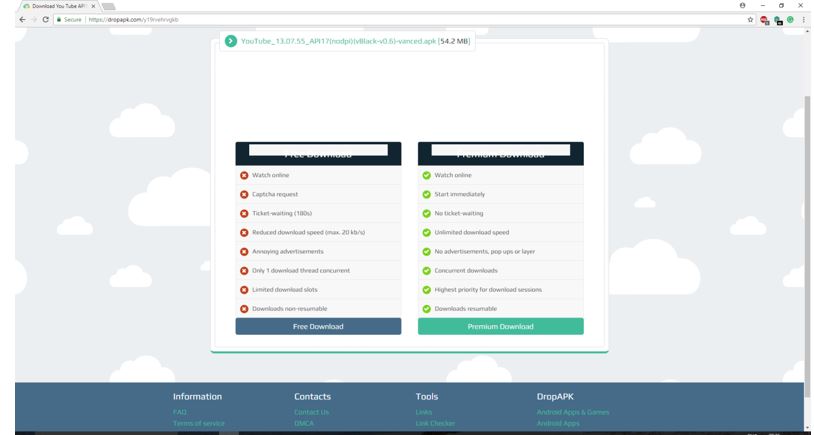Open the Chrome three-dot menu

(803, 19)
